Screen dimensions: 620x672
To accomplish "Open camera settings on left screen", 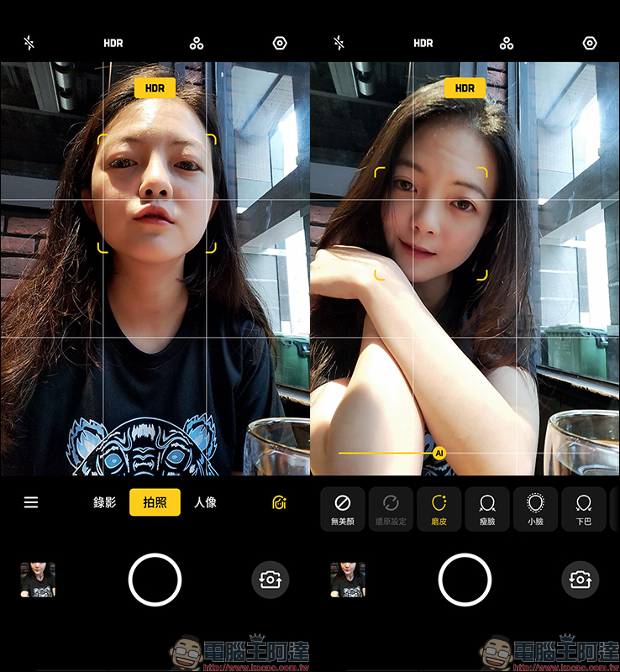I will pos(280,43).
